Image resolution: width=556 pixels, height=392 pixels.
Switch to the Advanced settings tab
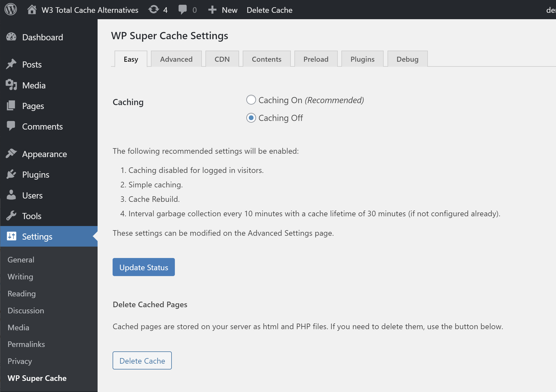(176, 59)
